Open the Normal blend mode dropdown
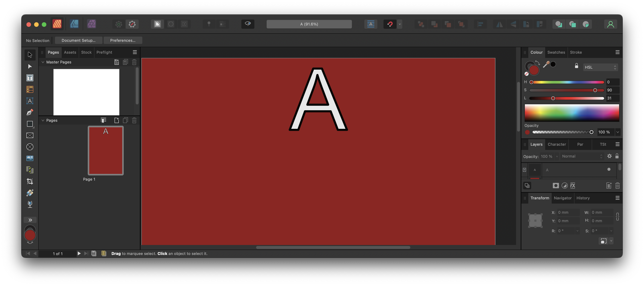 (x=582, y=156)
